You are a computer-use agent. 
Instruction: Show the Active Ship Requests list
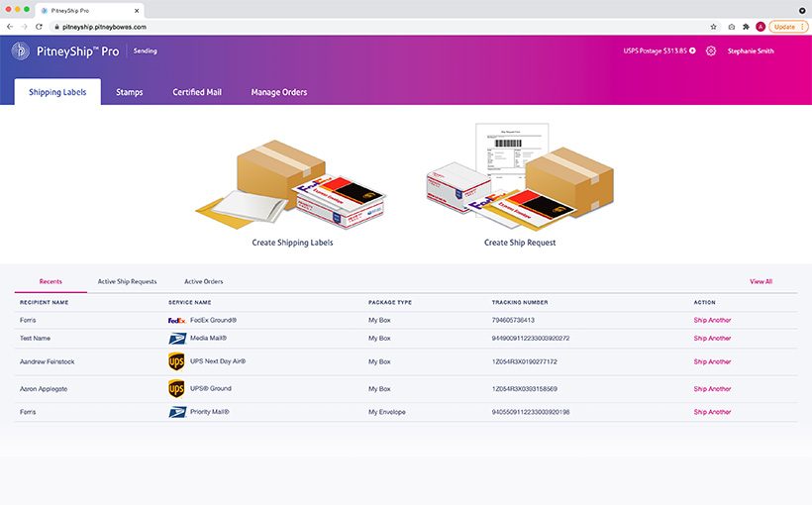tap(127, 281)
